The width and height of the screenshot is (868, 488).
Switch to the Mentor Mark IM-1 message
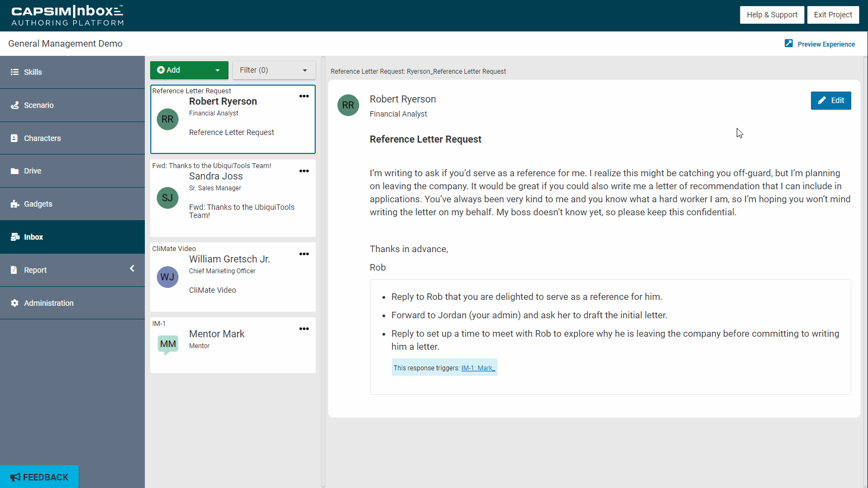tap(233, 342)
